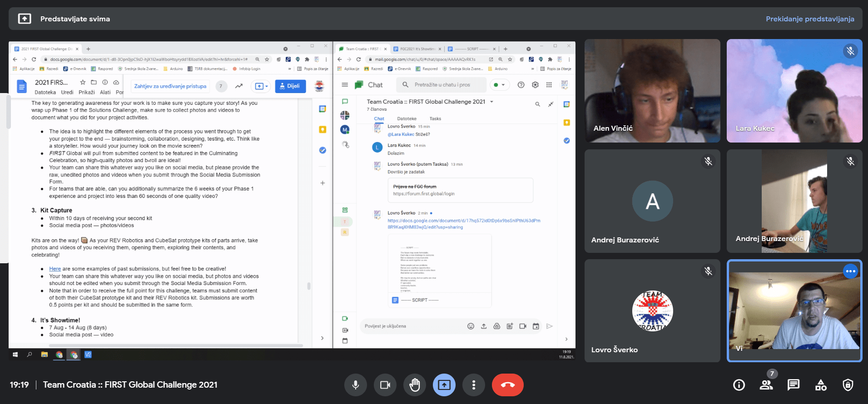Open Docs comment history counter
The width and height of the screenshot is (868, 404).
coord(221,86)
